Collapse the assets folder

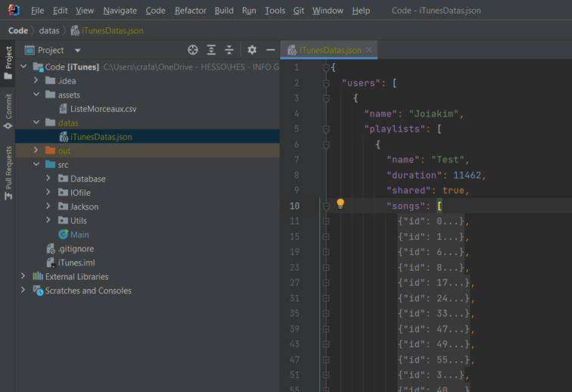tap(36, 94)
